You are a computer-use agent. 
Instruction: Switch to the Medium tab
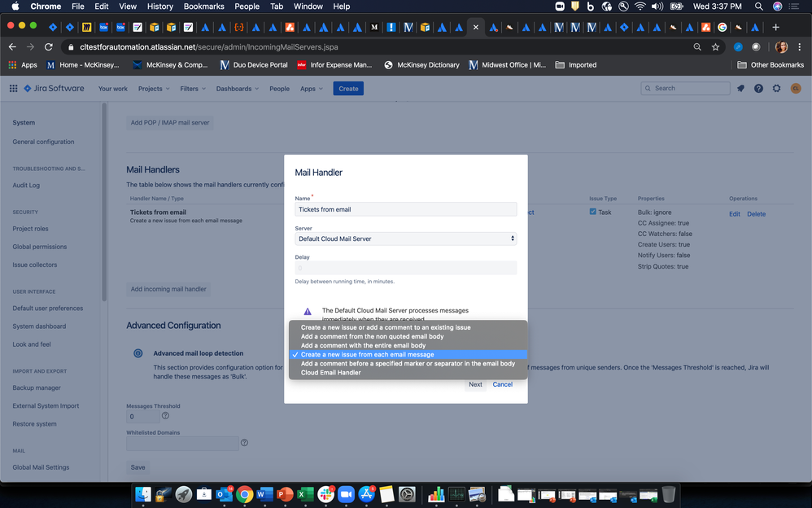click(x=374, y=27)
